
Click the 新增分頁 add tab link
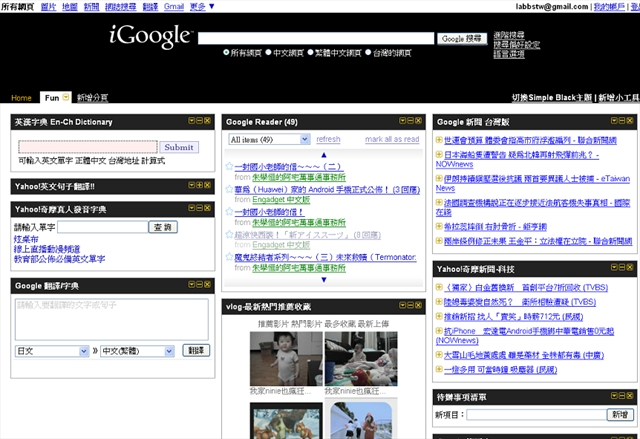click(92, 98)
